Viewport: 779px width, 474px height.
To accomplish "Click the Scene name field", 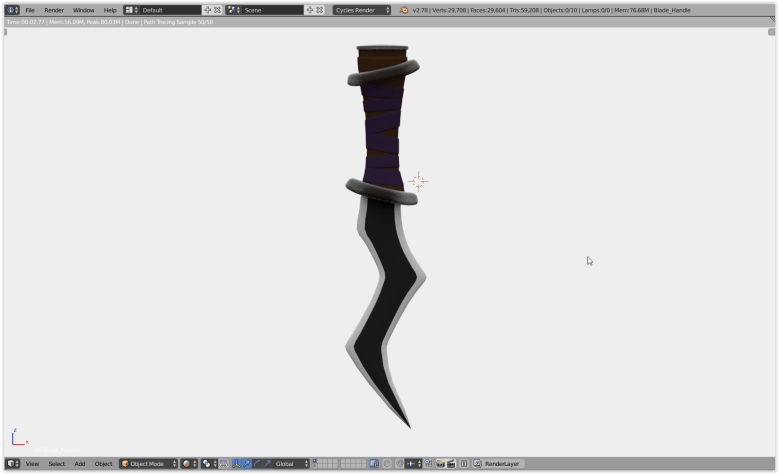I will [x=270, y=10].
